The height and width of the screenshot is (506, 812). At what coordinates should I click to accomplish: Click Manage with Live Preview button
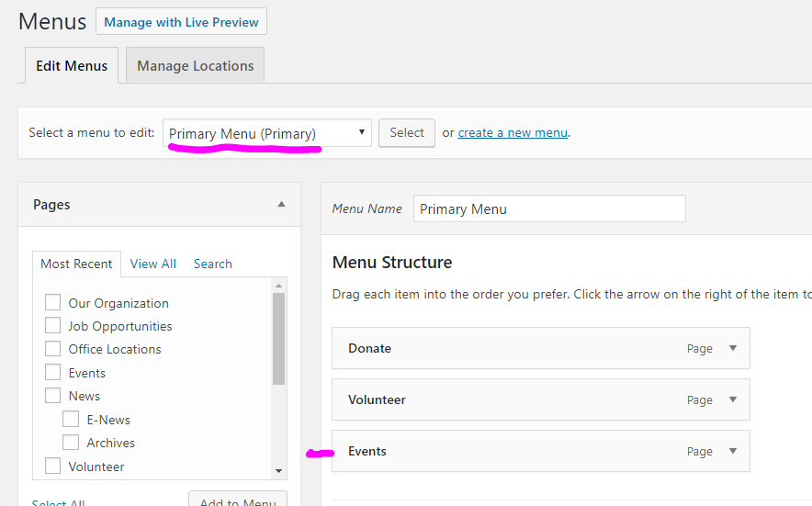(x=181, y=22)
